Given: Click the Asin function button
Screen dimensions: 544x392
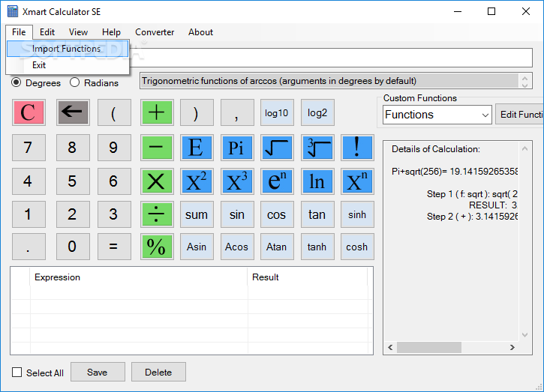Looking at the screenshot, I should (197, 247).
